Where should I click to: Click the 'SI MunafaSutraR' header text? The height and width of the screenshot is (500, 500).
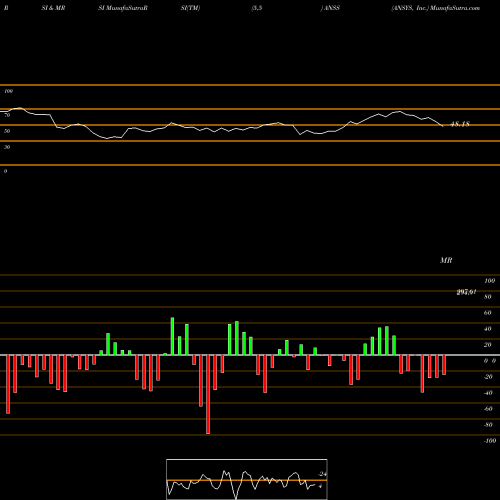pos(123,8)
